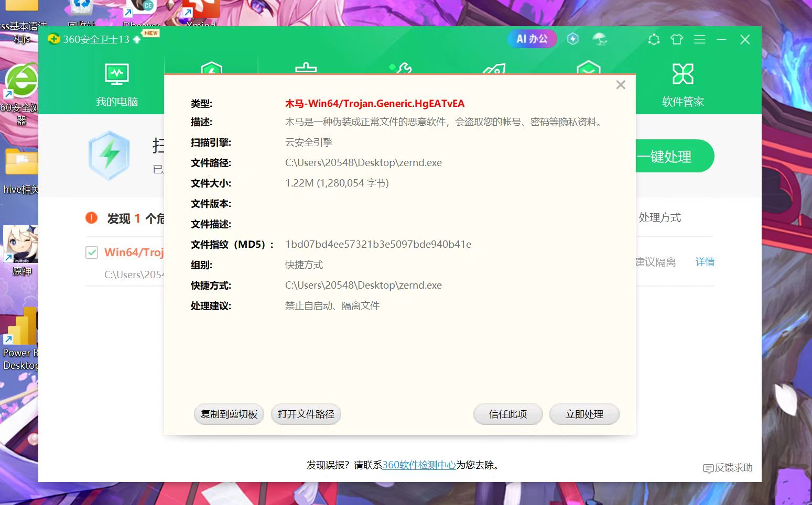The height and width of the screenshot is (505, 812).
Task: Click the 360 logo in title bar
Action: [x=53, y=39]
